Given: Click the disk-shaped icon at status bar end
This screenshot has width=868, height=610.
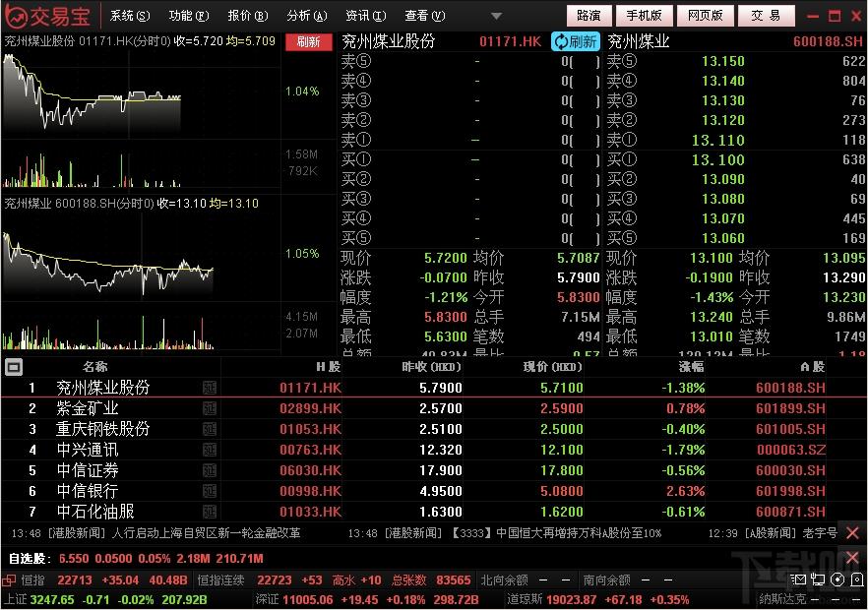Looking at the screenshot, I should click(857, 579).
